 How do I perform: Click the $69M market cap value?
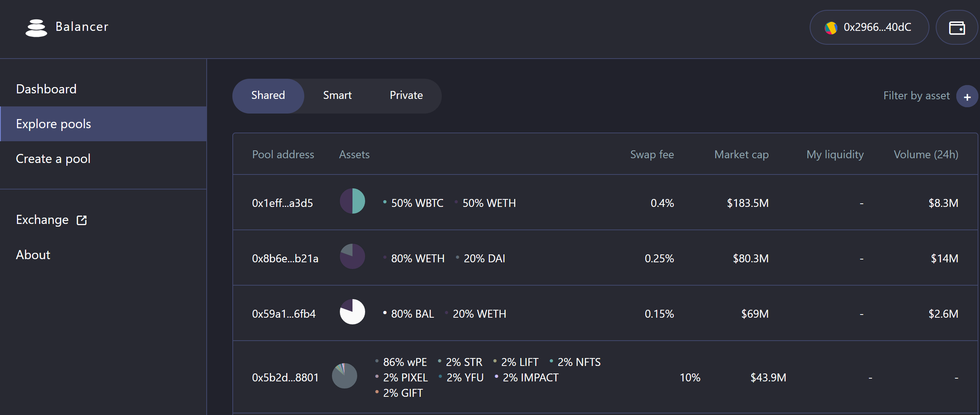pos(755,314)
